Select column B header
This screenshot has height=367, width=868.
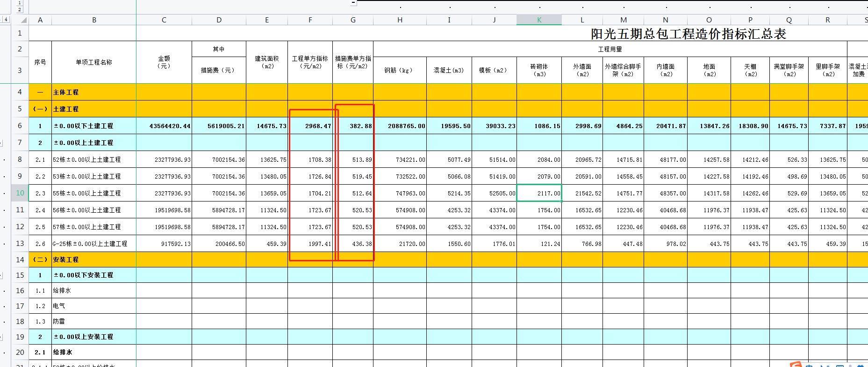coord(94,20)
